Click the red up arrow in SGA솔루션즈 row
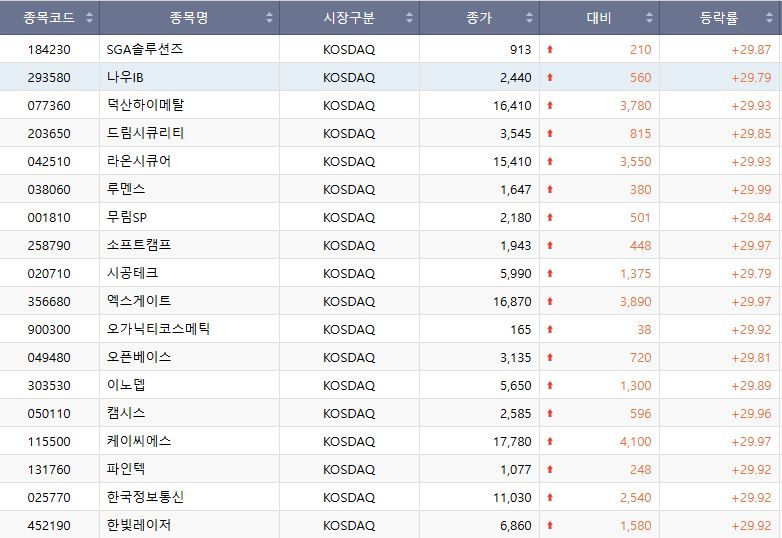Screen dimensions: 782x538 click(x=550, y=49)
